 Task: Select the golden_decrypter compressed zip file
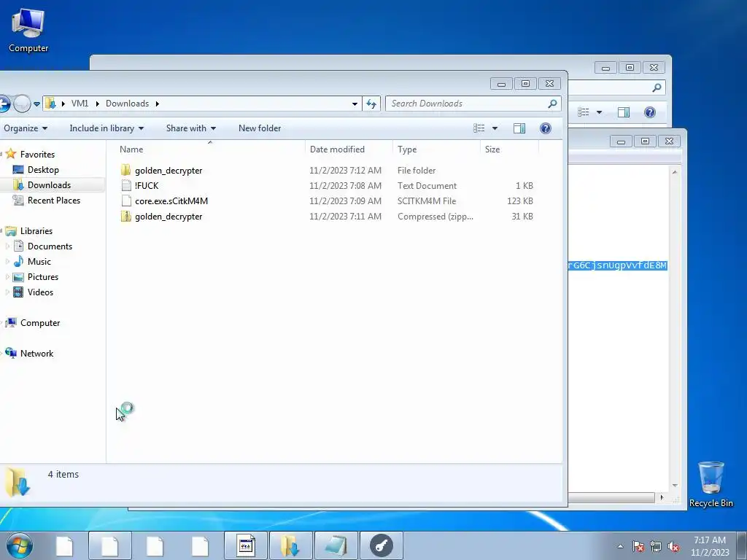pos(169,216)
